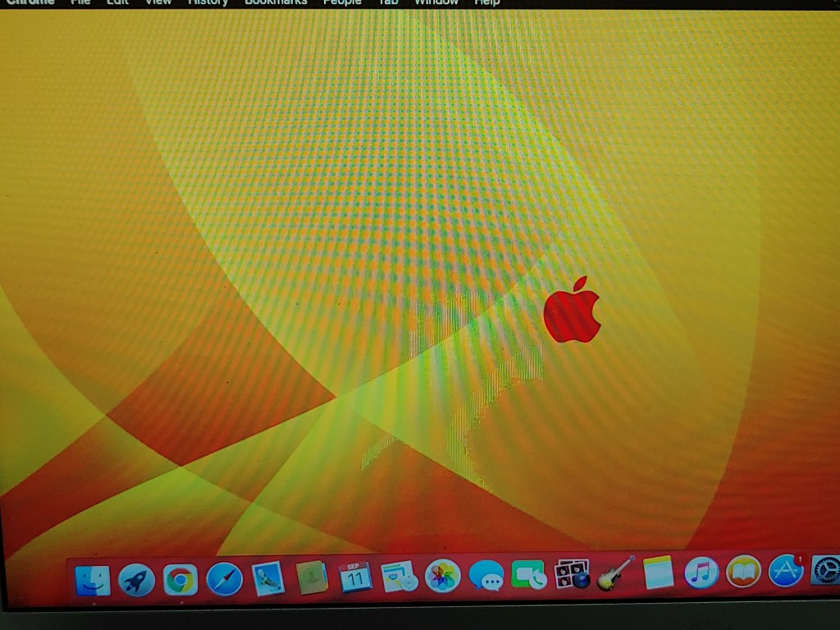
Task: Launch Photos colorful flower icon
Action: tap(442, 576)
